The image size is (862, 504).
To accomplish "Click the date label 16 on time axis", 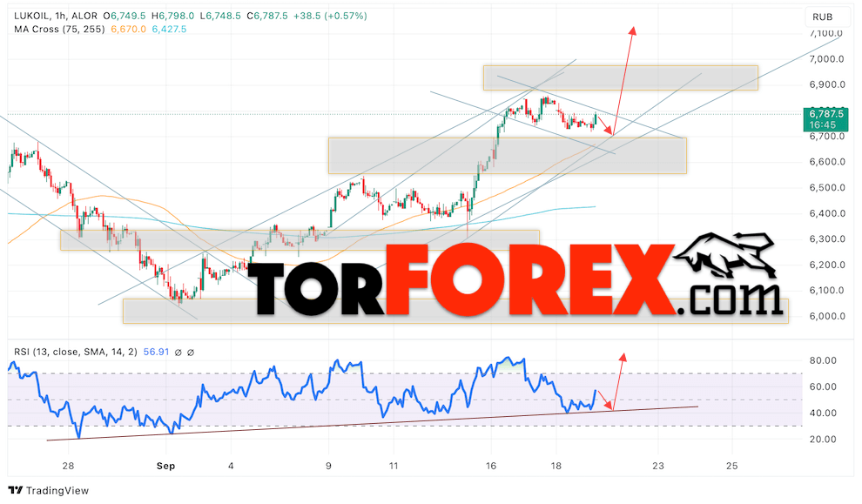I will tap(491, 466).
